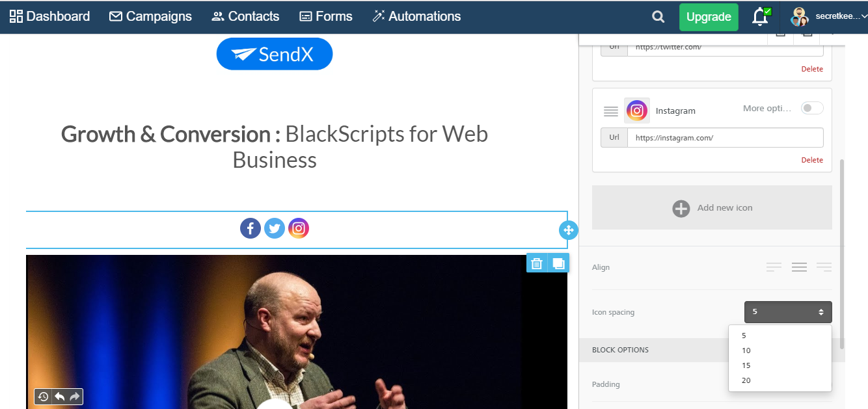Click the speaker photo in the email

297,332
